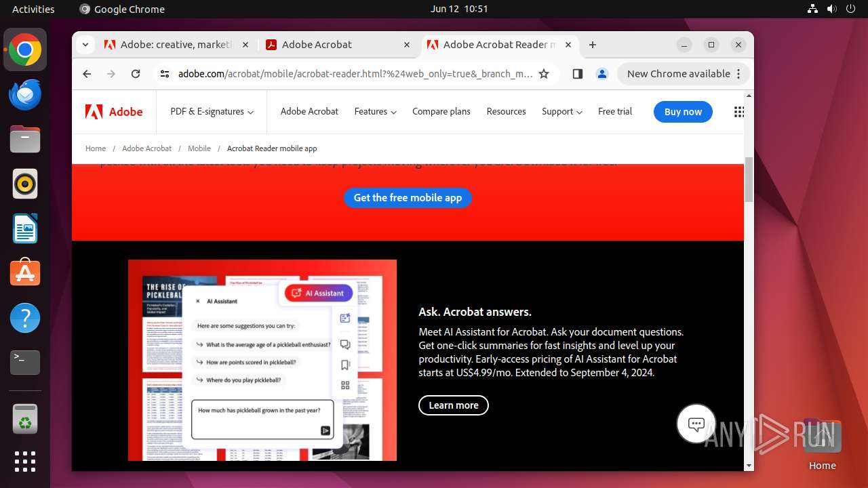
Task: Open the Resources nav link
Action: [x=506, y=112]
